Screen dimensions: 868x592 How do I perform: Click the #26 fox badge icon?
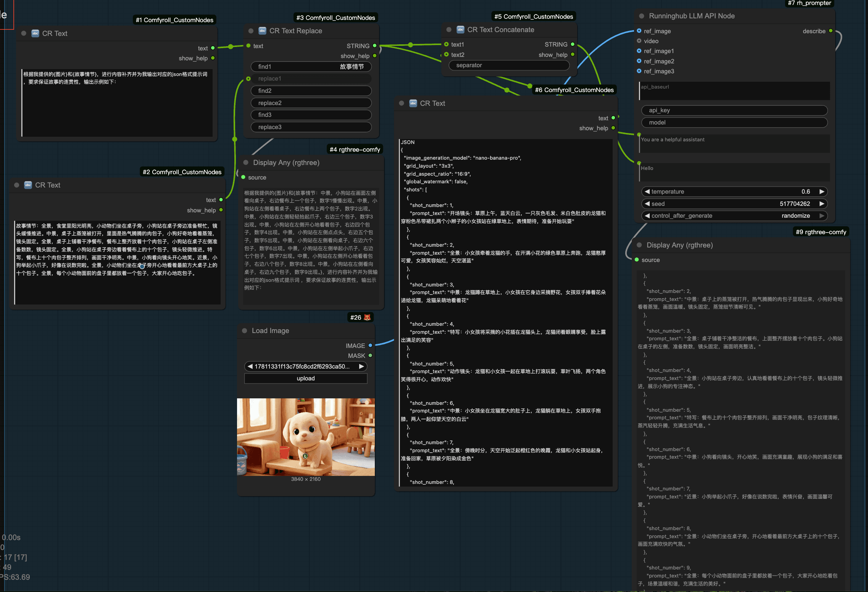click(367, 317)
